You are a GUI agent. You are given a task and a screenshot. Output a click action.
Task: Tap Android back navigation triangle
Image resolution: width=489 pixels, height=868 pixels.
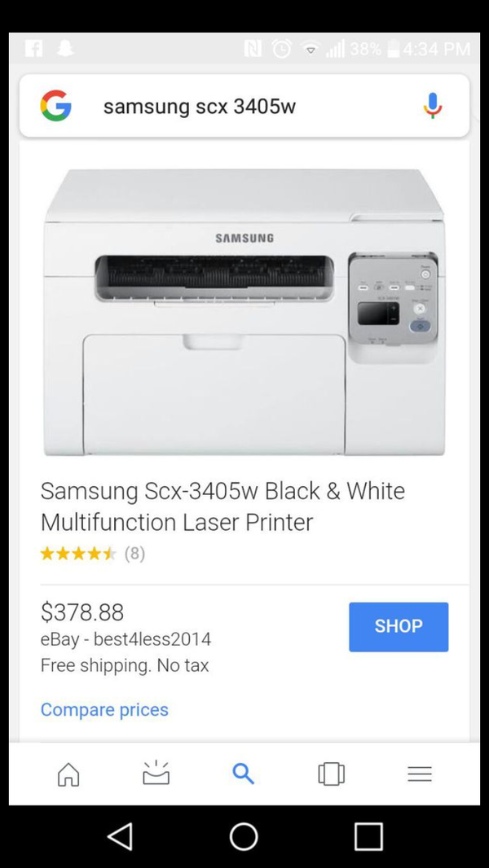[x=121, y=836]
